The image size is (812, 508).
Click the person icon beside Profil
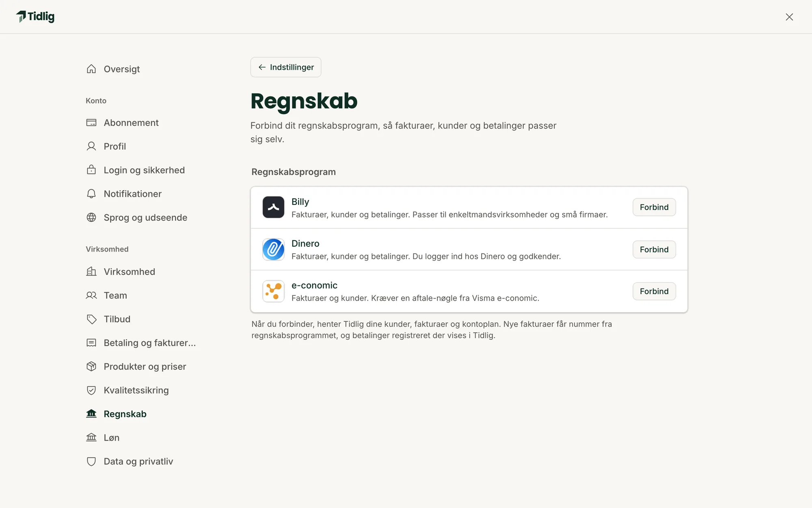click(91, 146)
